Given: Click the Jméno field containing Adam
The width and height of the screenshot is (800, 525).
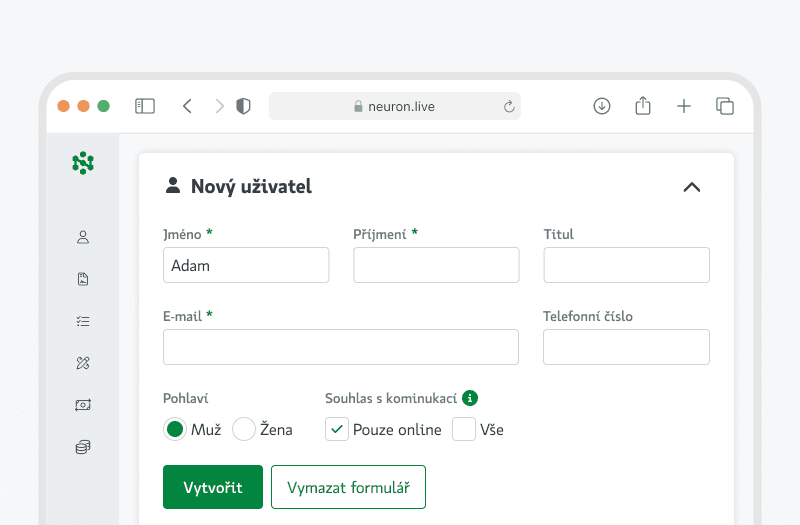Looking at the screenshot, I should coord(246,265).
